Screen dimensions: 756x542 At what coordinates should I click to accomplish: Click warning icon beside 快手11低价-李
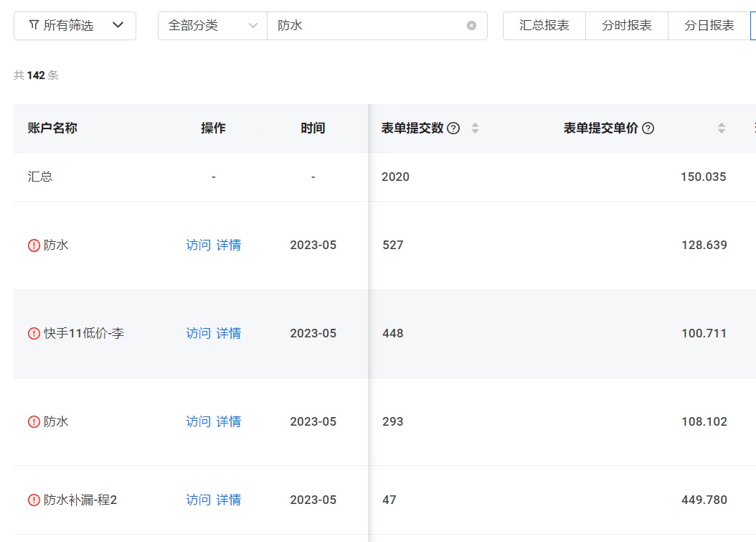pyautogui.click(x=34, y=334)
